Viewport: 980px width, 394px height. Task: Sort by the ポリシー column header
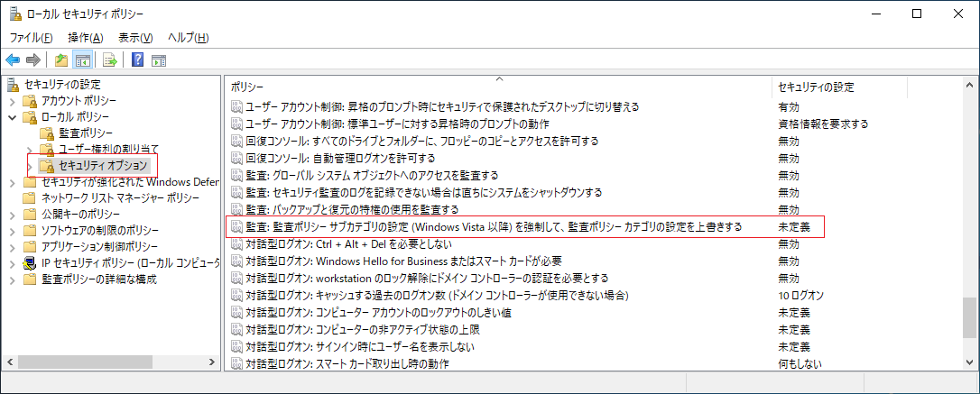pos(498,87)
